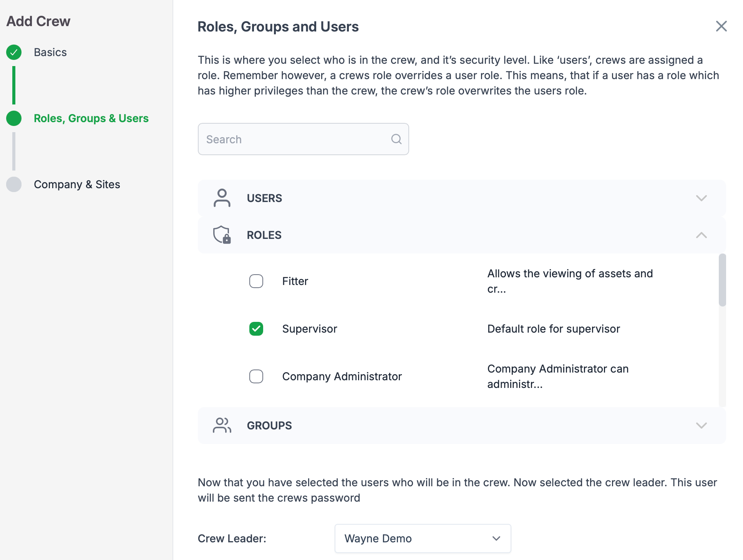Select the Roles, Groups & Users step label
This screenshot has width=743, height=560.
[91, 118]
